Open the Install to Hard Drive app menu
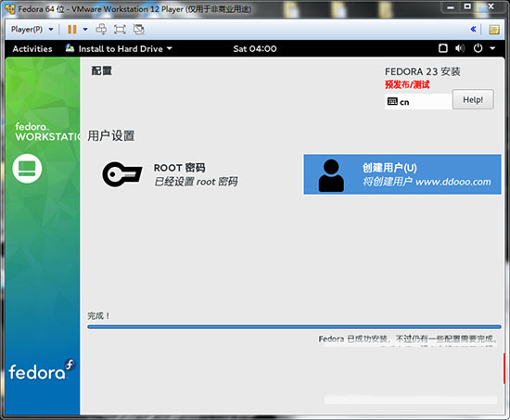 (x=119, y=49)
